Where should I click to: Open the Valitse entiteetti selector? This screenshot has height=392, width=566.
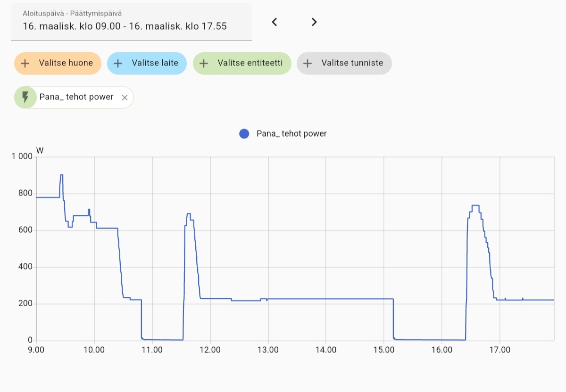[x=250, y=63]
